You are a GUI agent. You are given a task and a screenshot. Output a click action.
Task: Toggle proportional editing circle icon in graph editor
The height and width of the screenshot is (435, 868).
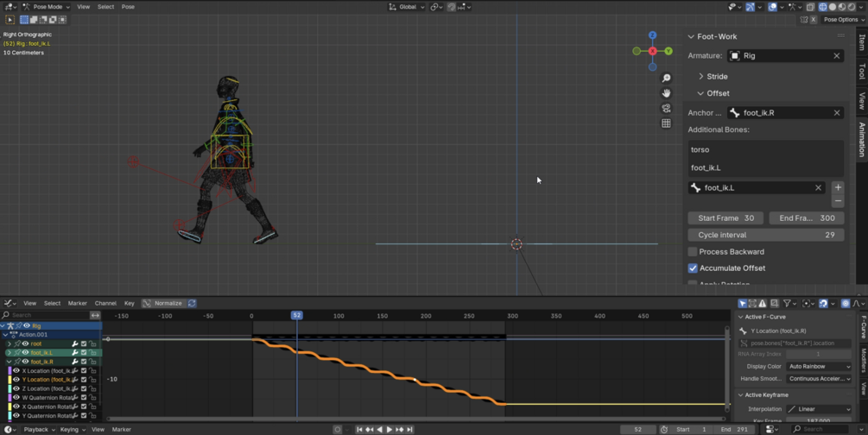tap(846, 303)
